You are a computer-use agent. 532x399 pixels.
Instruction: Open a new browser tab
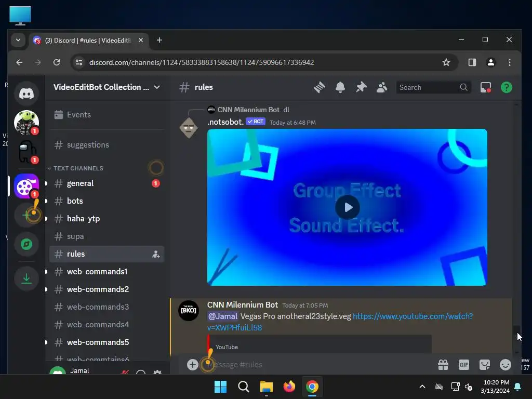click(x=159, y=41)
